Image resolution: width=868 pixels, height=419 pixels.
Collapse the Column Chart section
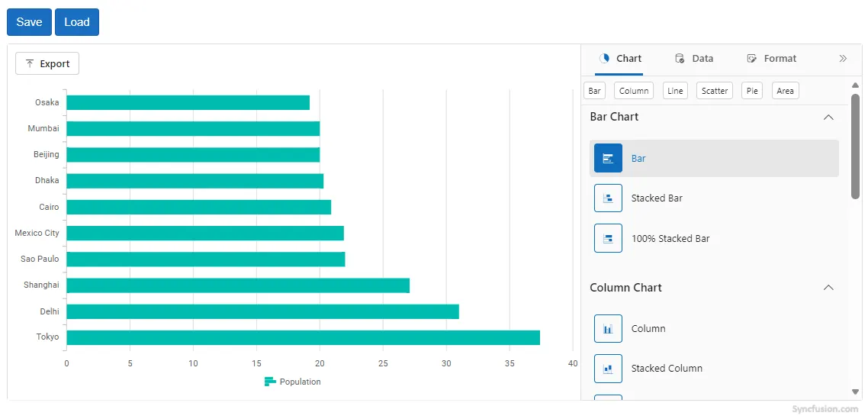point(828,288)
